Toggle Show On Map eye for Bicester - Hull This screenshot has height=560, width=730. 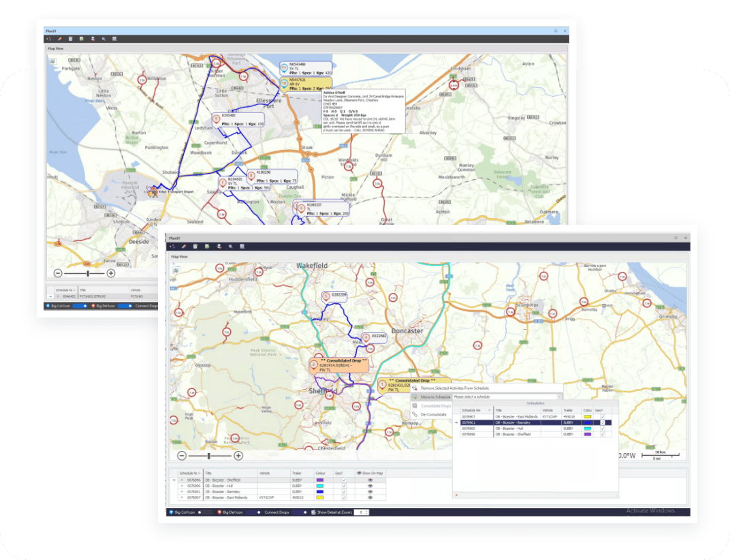tap(371, 485)
